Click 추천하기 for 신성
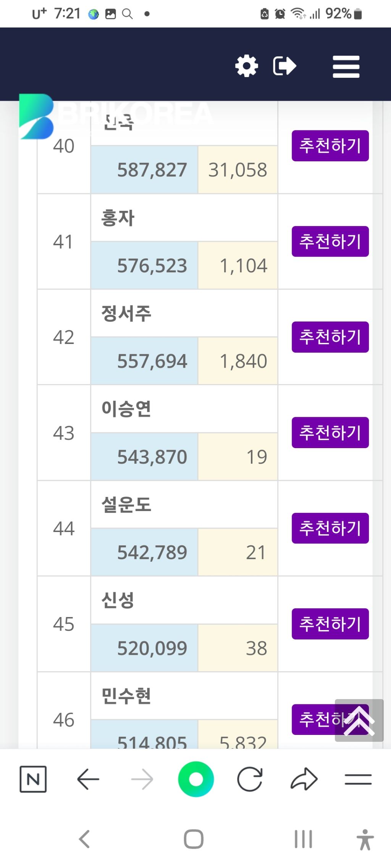Viewport: 391px width, 868px height. (330, 624)
